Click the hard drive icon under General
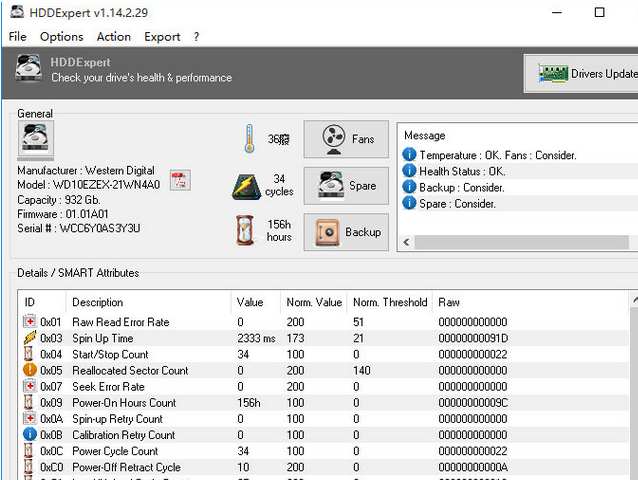Viewport: 638px width, 480px height. (35, 139)
